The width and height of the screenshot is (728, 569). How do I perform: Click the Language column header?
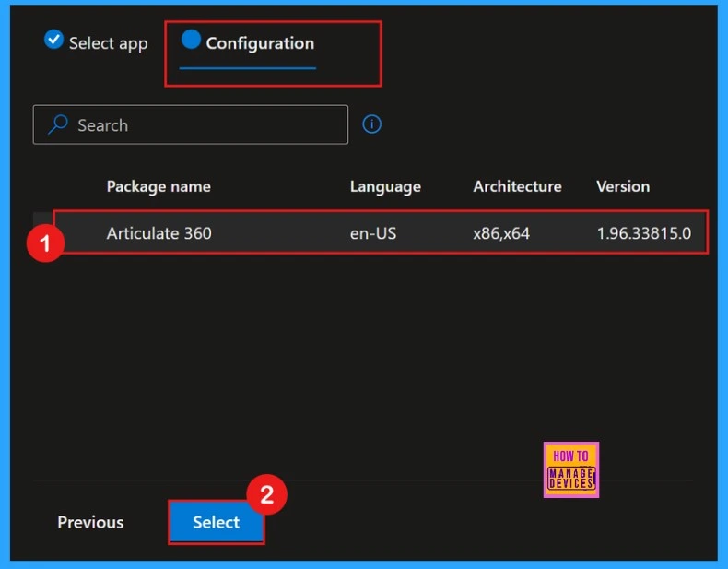pyautogui.click(x=385, y=186)
